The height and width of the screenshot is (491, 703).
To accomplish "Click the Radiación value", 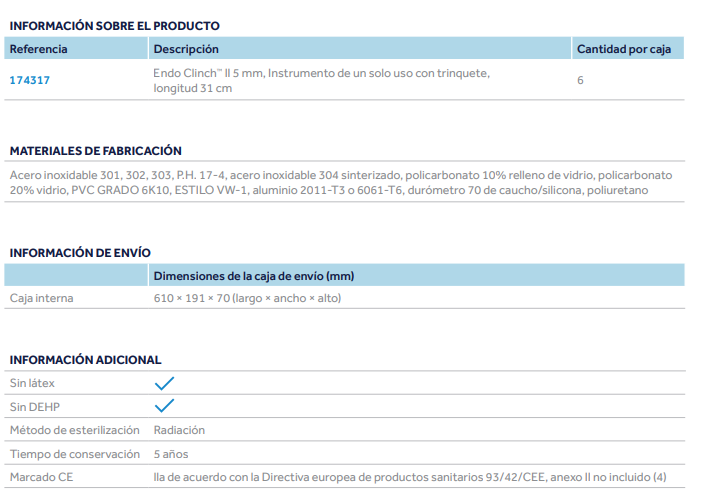I will click(179, 430).
